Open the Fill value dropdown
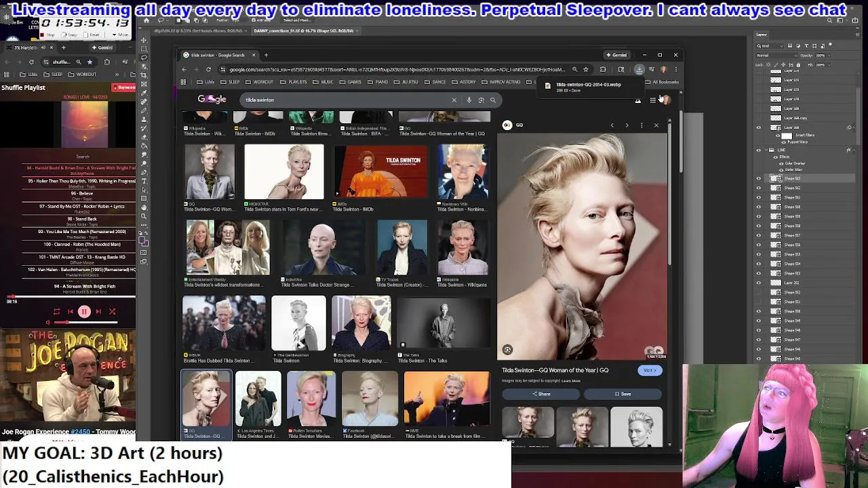This screenshot has height=488, width=868. 829,65
